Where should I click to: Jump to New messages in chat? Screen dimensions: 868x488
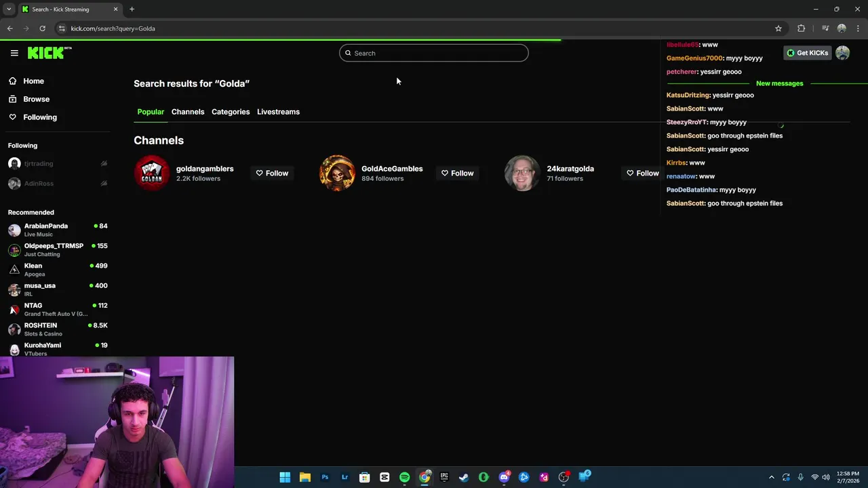click(x=779, y=83)
